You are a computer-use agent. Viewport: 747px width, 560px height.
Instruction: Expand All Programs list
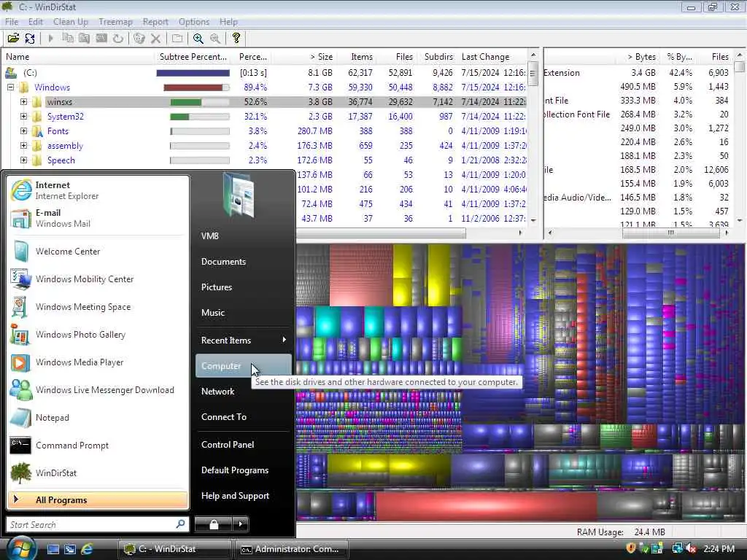[98, 500]
